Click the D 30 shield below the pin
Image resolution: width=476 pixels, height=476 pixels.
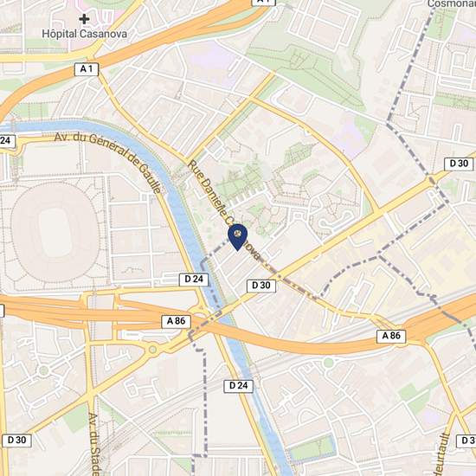tap(261, 286)
